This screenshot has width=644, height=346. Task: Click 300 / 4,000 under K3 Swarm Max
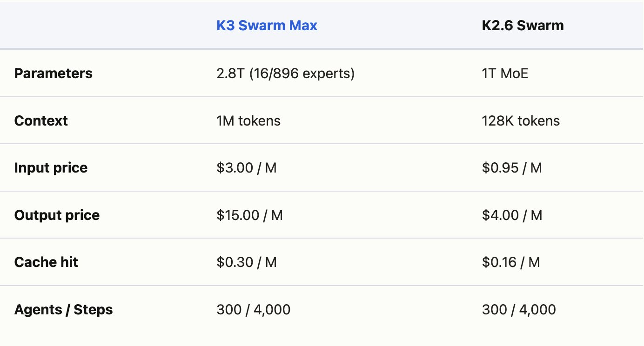pyautogui.click(x=253, y=310)
